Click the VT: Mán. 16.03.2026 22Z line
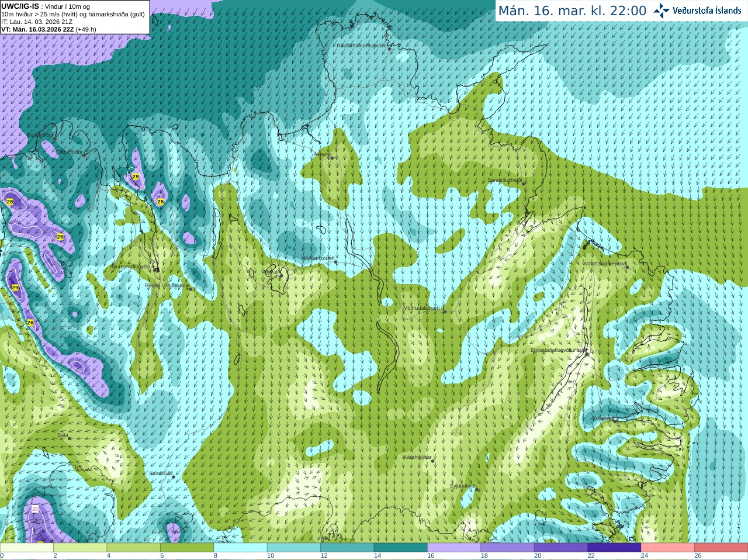748x560 pixels. [x=49, y=29]
